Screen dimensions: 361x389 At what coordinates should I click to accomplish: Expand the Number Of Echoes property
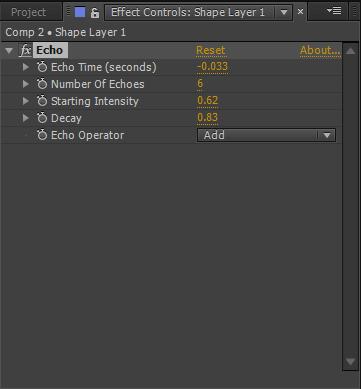coord(26,84)
